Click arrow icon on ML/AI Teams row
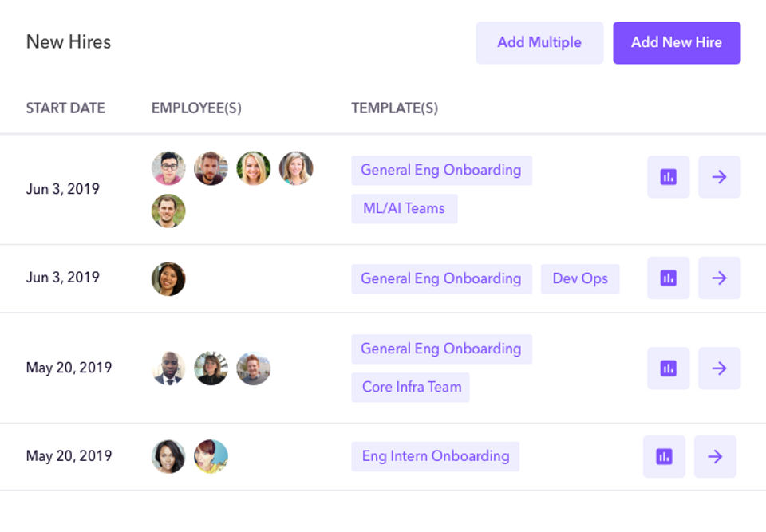This screenshot has width=766, height=532. 719,177
